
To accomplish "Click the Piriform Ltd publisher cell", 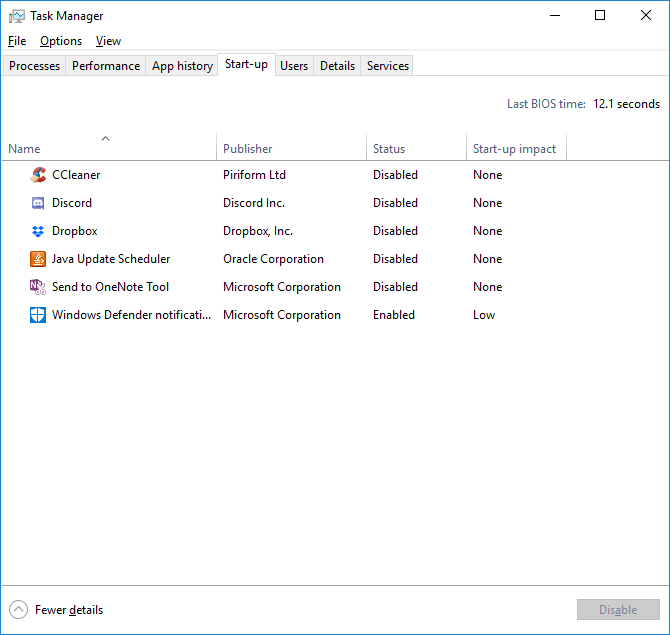I will pos(254,175).
